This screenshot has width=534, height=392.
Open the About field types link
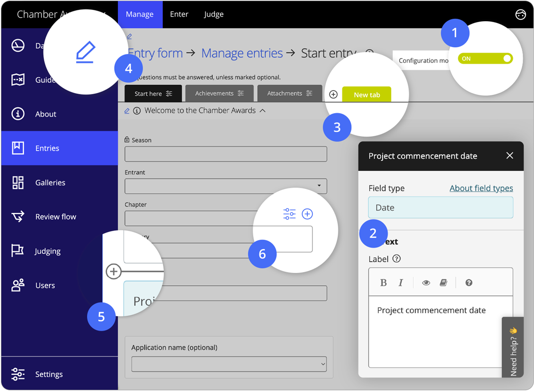click(x=481, y=188)
